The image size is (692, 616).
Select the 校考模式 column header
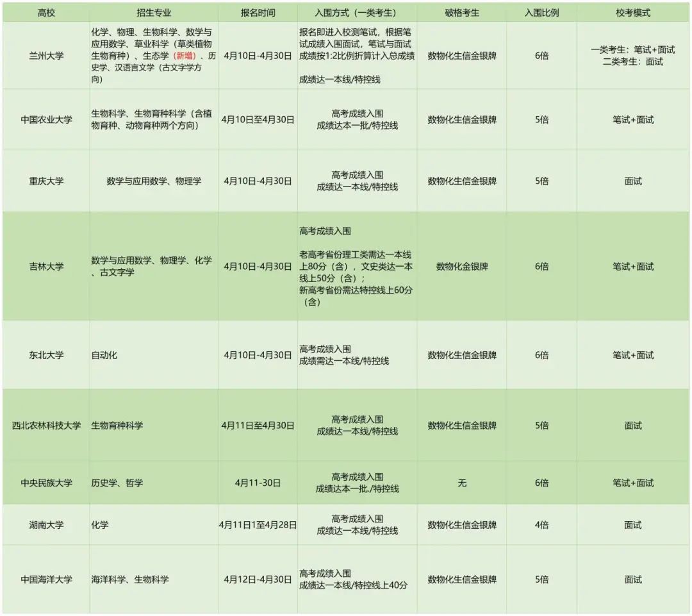(x=633, y=13)
